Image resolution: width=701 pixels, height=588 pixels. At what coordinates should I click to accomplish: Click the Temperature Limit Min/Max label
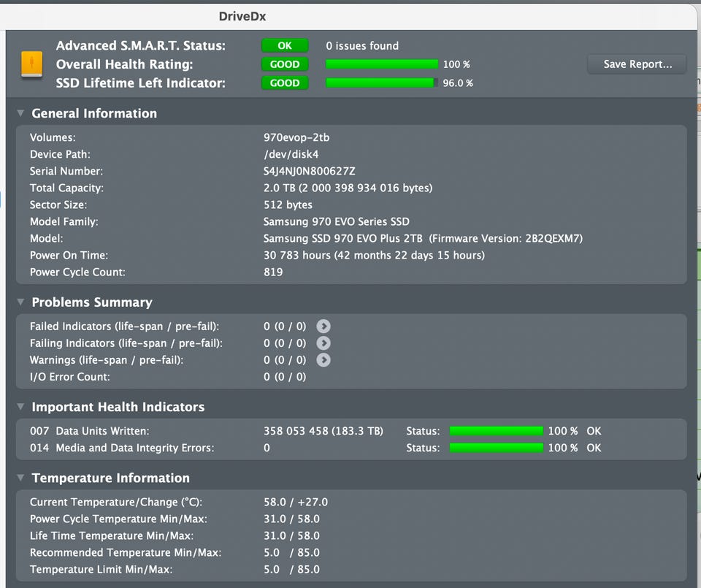[x=101, y=570]
